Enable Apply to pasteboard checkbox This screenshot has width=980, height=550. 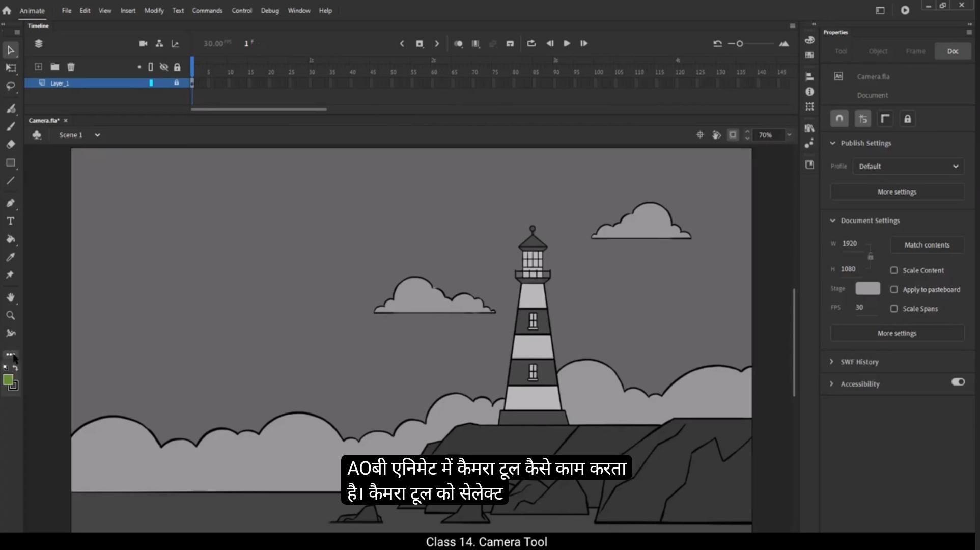coord(894,290)
